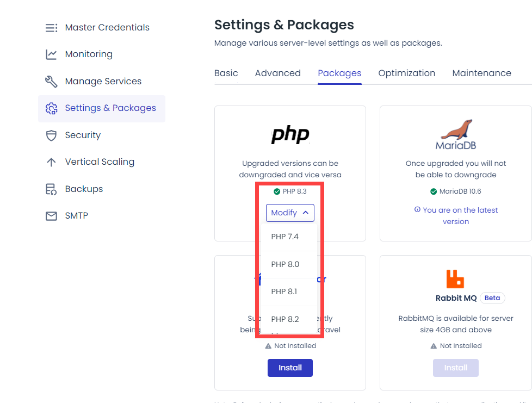Open the Advanced settings tab
532x403 pixels.
pyautogui.click(x=277, y=73)
